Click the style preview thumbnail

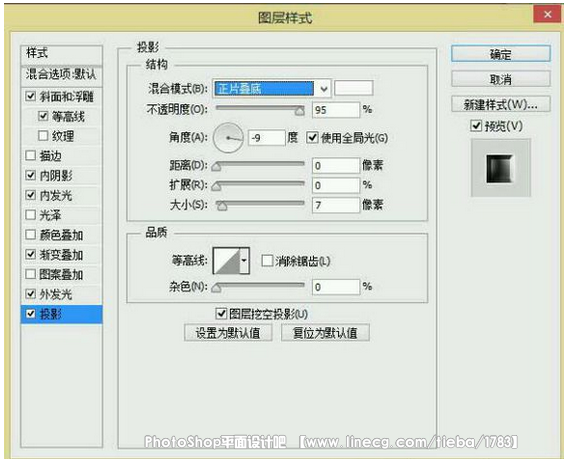(501, 168)
